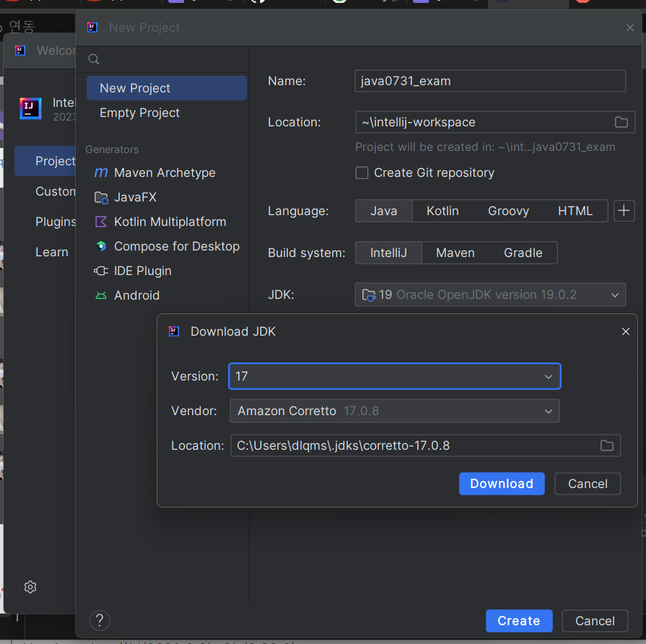Choose Gradle build system
This screenshot has height=644, width=646.
523,253
